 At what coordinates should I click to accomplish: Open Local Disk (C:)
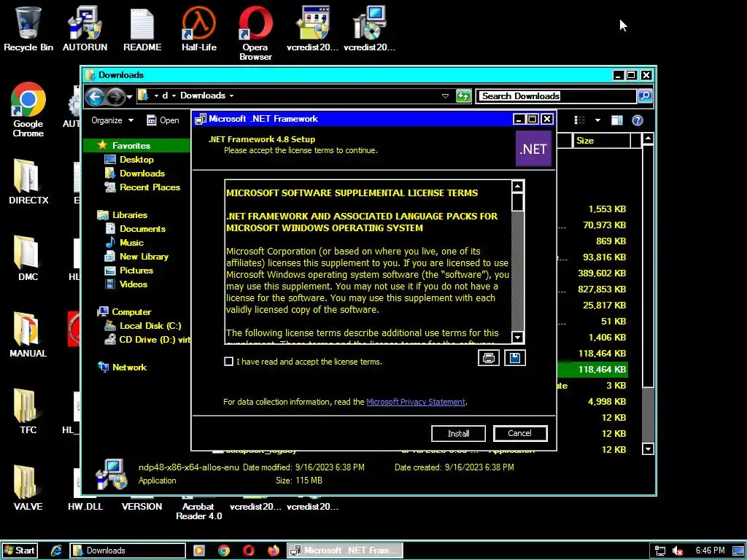(x=150, y=326)
